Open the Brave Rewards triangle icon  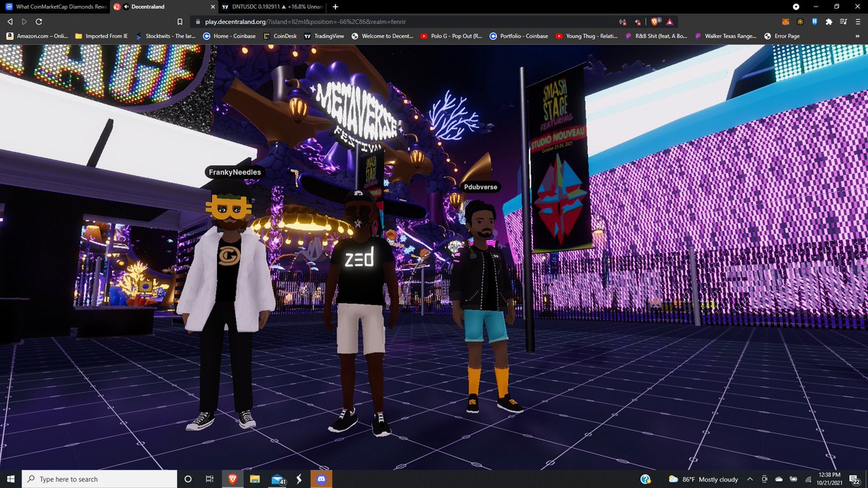click(670, 22)
